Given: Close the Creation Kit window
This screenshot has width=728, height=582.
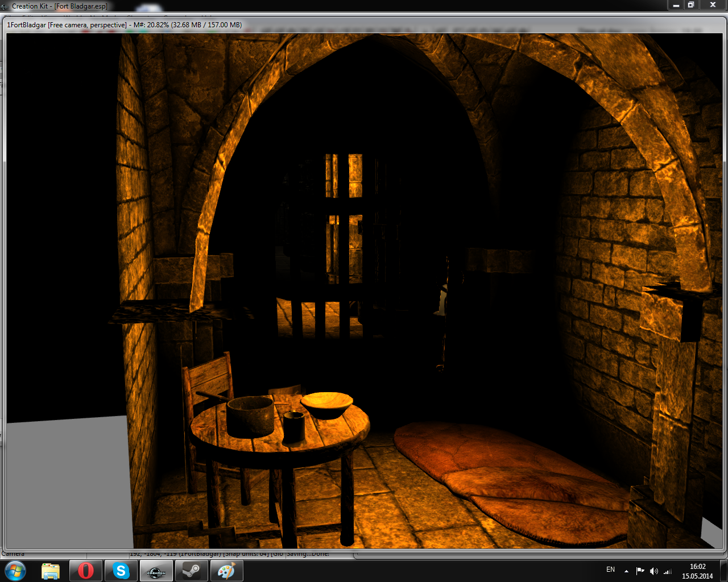Looking at the screenshot, I should tap(713, 5).
